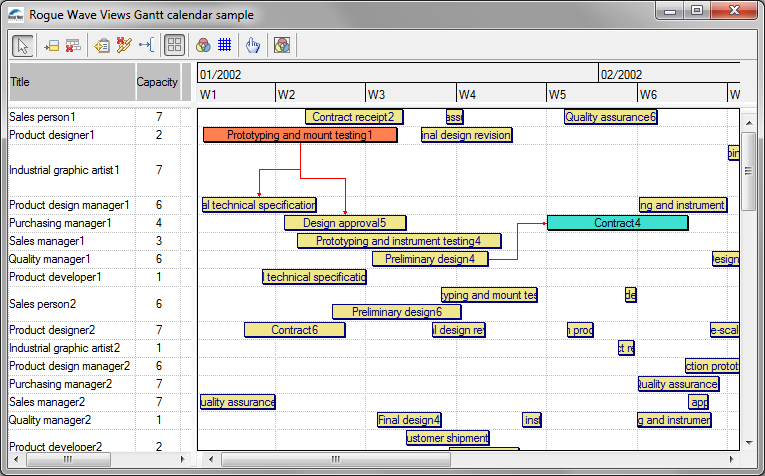Click the add activity toolbar icon

(101, 45)
